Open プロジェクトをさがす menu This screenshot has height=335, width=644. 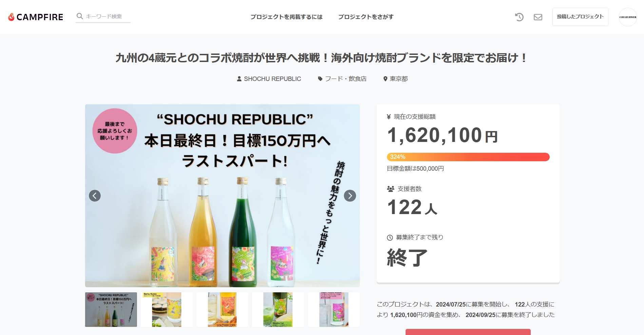click(366, 17)
